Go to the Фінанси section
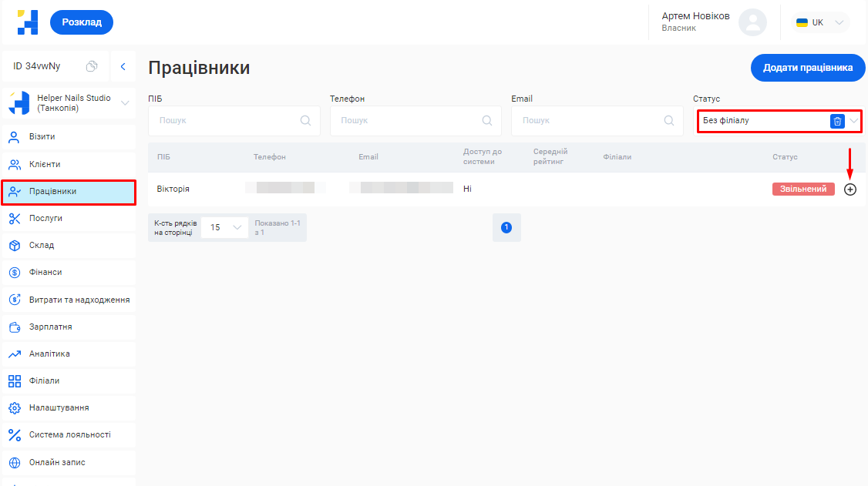 coord(45,273)
